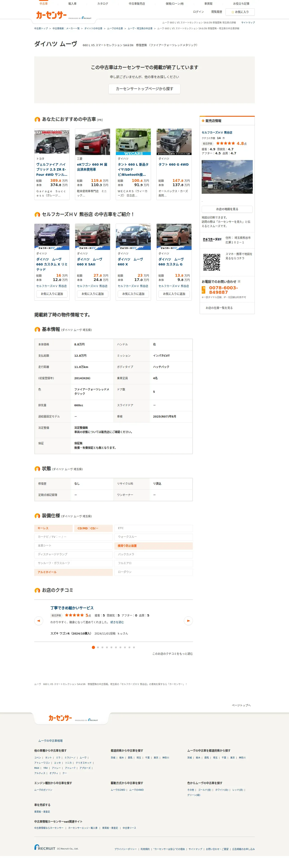Click the グリーン(緑) color link
289x868 pixels.
coord(194,795)
